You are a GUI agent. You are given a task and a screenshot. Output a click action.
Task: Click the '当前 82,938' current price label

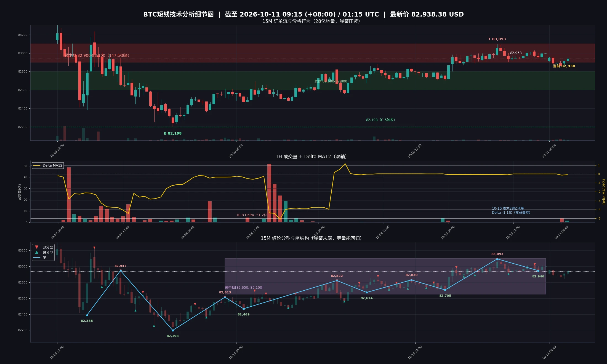tap(564, 66)
